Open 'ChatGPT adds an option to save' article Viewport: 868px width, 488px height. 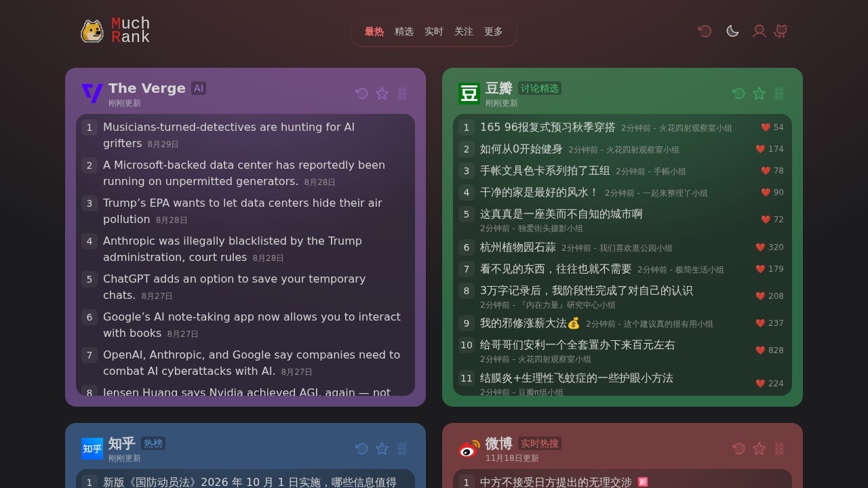235,287
